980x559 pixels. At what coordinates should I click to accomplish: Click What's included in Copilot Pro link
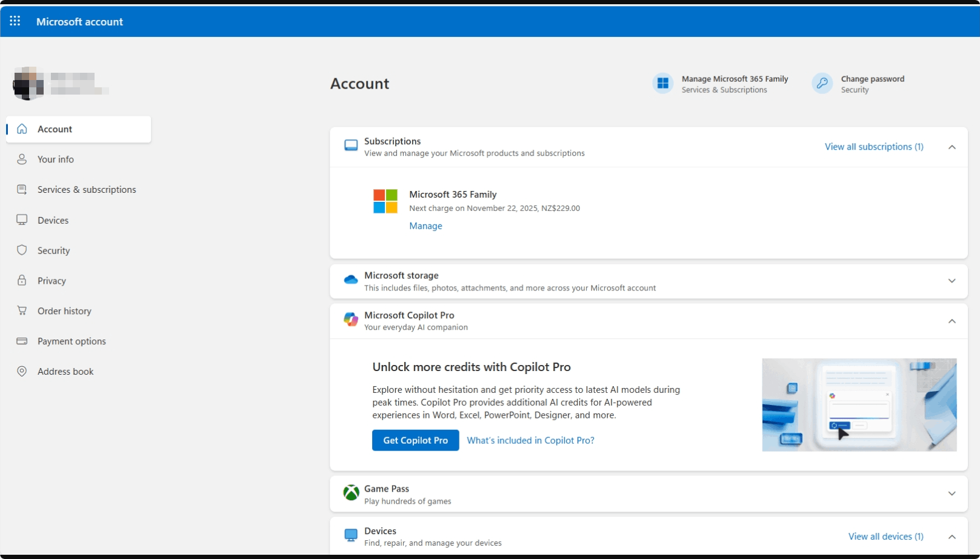click(x=530, y=440)
